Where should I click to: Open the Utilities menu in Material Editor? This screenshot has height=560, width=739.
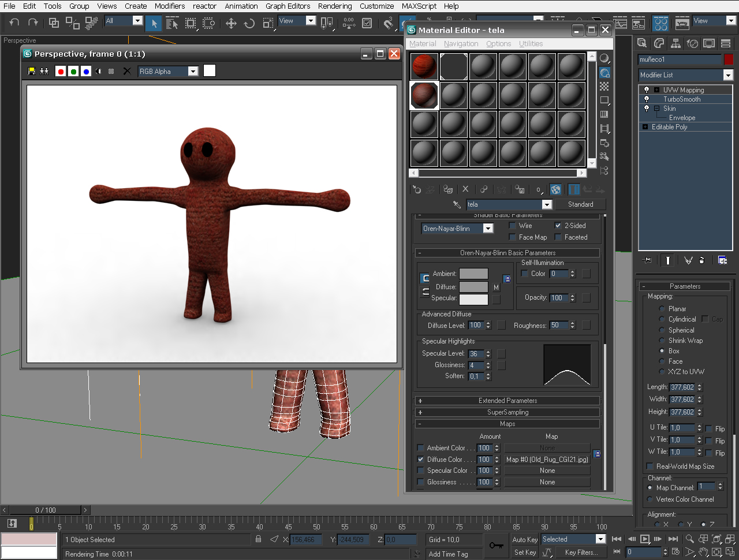tap(531, 44)
